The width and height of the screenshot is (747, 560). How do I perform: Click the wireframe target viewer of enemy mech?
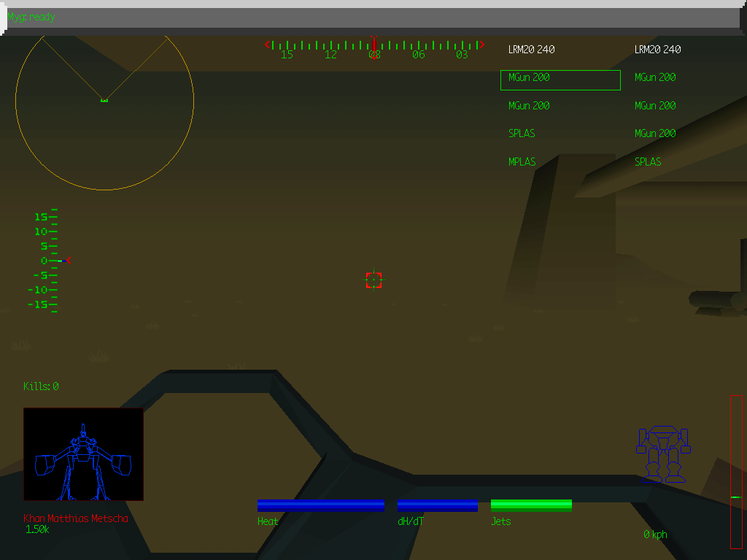click(83, 454)
